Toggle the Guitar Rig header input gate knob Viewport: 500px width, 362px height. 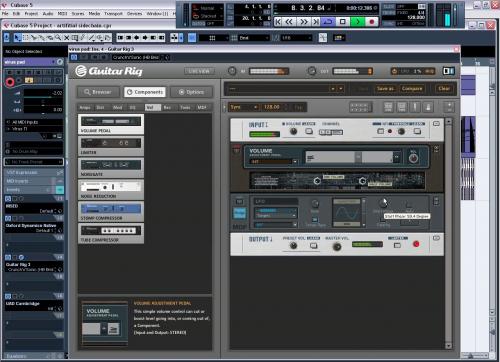pyautogui.click(x=232, y=71)
